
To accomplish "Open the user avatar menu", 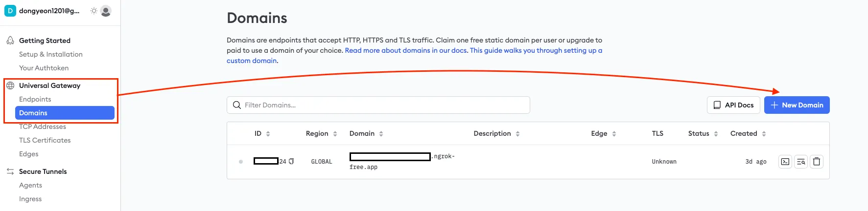I will 106,11.
